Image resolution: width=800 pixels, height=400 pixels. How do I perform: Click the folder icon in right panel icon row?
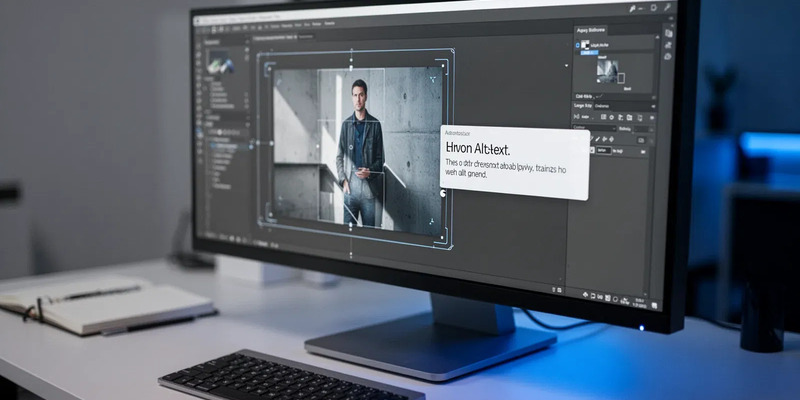(x=627, y=116)
